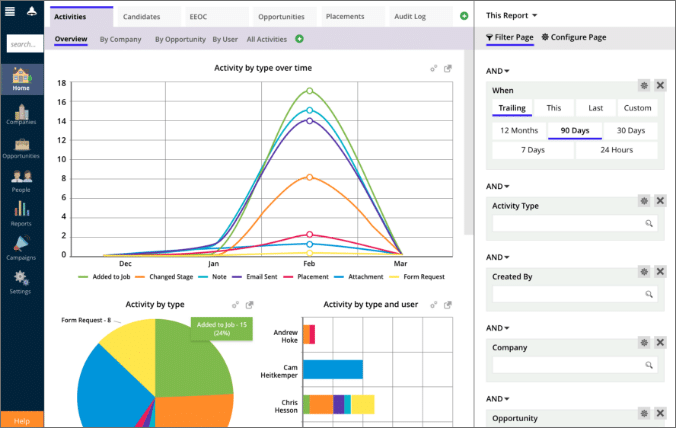Select Custom time mode
This screenshot has width=676, height=428.
click(637, 108)
